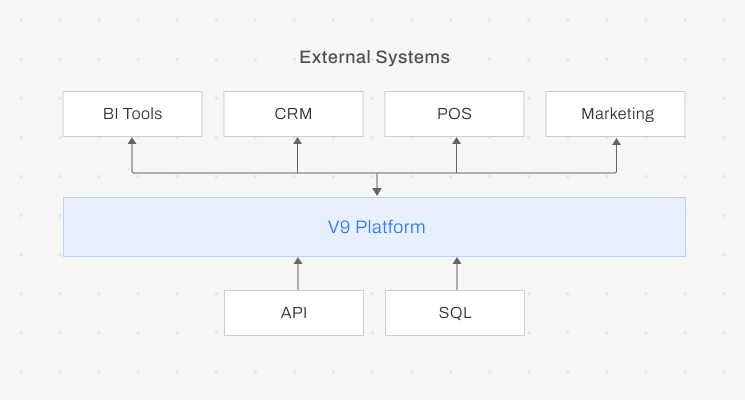745x400 pixels.
Task: Click connector line between POS and Marketing arrows
Action: pos(536,173)
